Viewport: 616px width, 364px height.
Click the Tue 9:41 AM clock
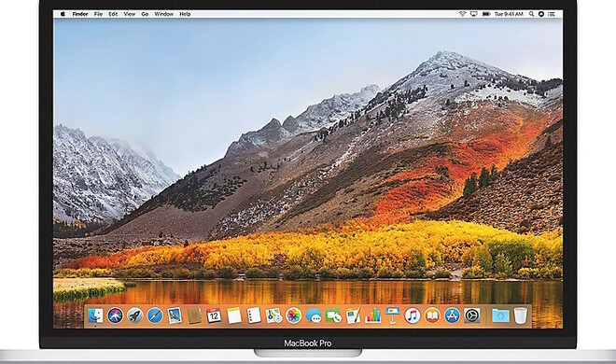tap(509, 14)
